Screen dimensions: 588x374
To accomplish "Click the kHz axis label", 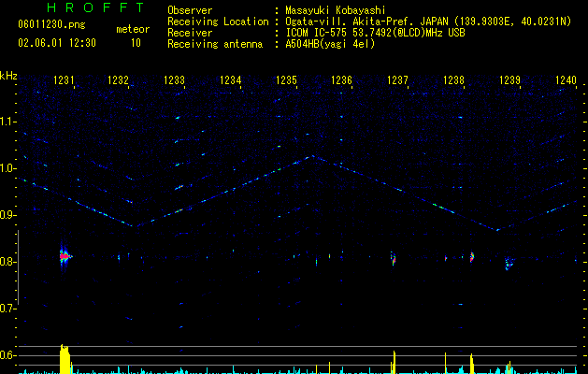I will pos(8,76).
